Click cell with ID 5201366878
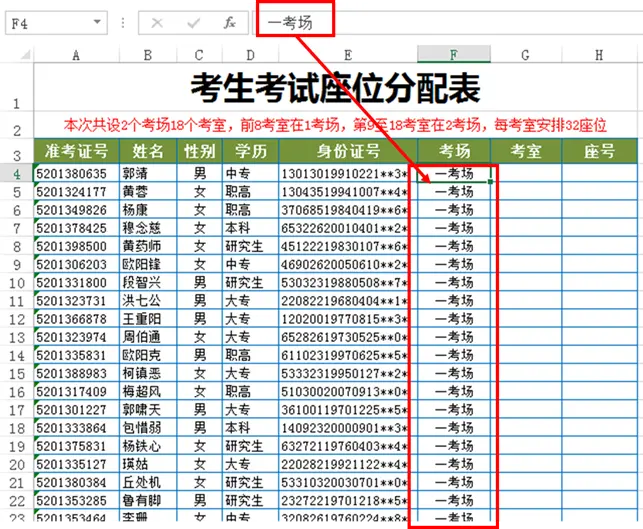 click(76, 319)
